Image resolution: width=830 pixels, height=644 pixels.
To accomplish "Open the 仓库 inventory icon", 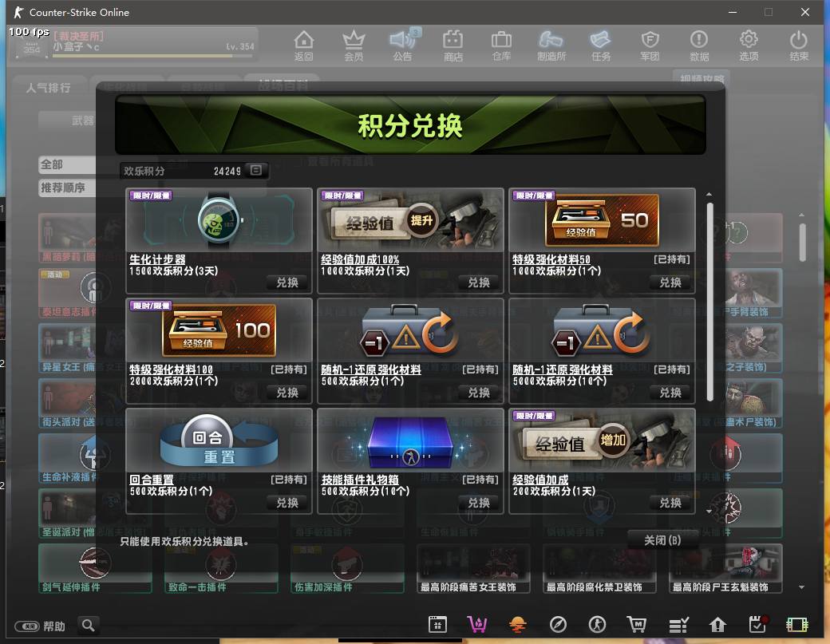I will tap(501, 45).
